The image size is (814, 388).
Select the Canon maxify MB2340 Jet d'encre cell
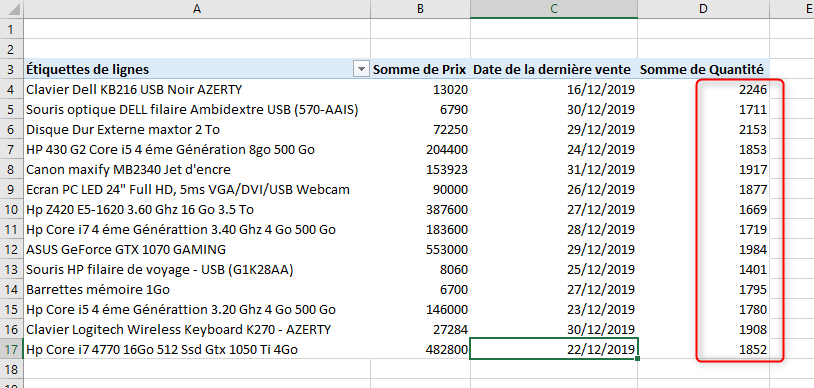coord(197,169)
